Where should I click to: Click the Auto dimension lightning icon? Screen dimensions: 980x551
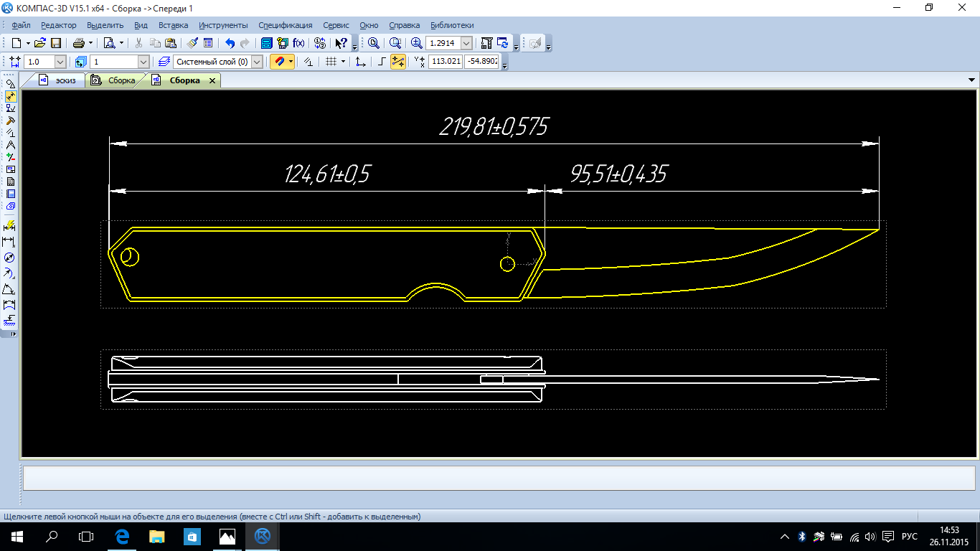pos(10,226)
